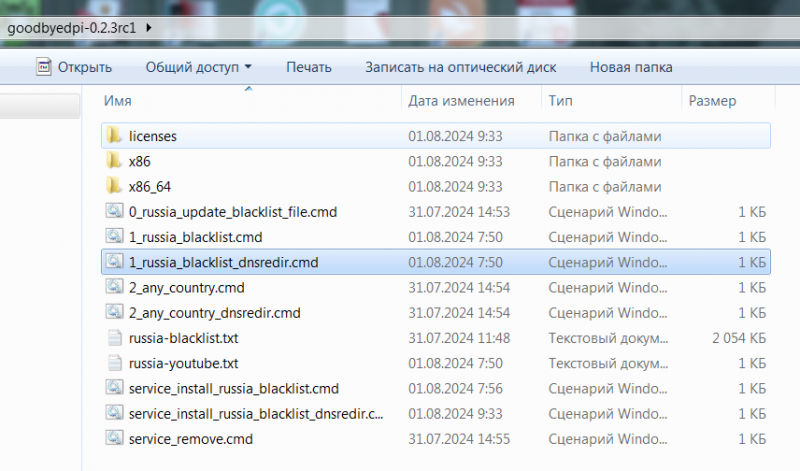Select the licenses folder name

pos(153,136)
